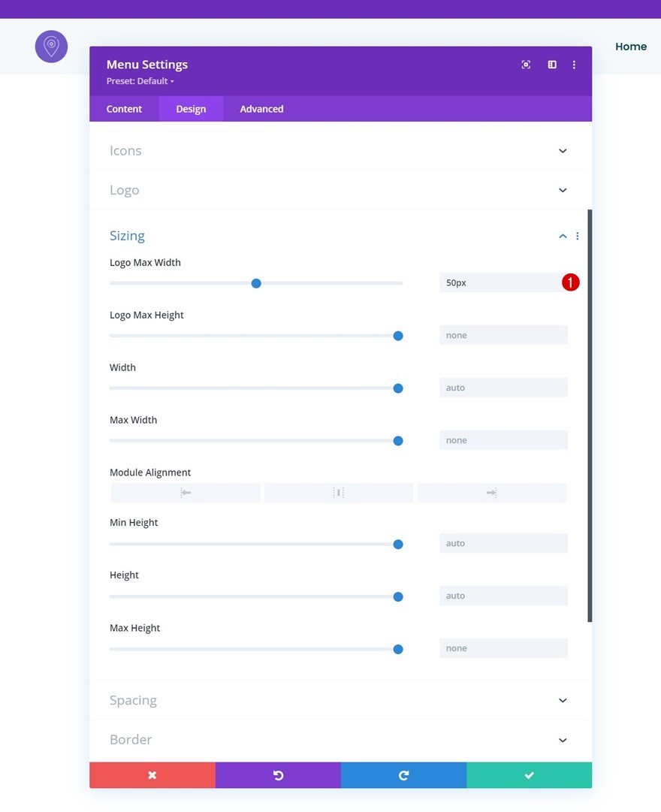
Task: Click the Logo Max Width slider handle
Action: pos(256,283)
